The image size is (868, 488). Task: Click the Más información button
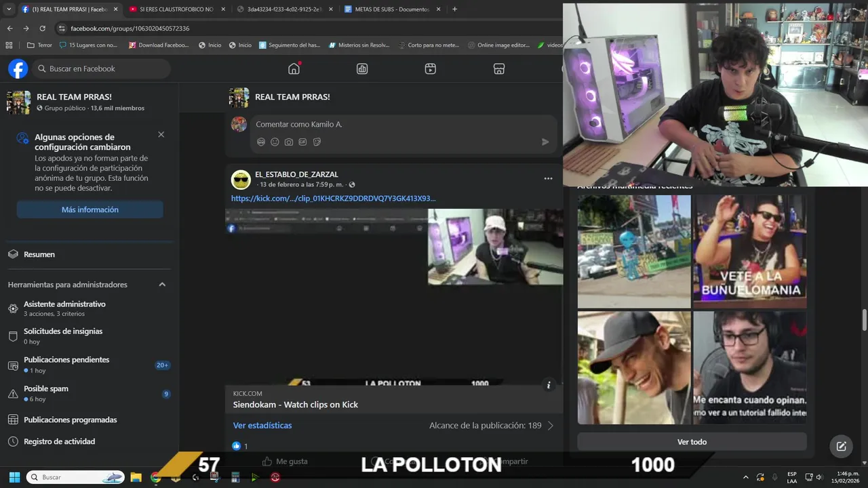pos(90,209)
